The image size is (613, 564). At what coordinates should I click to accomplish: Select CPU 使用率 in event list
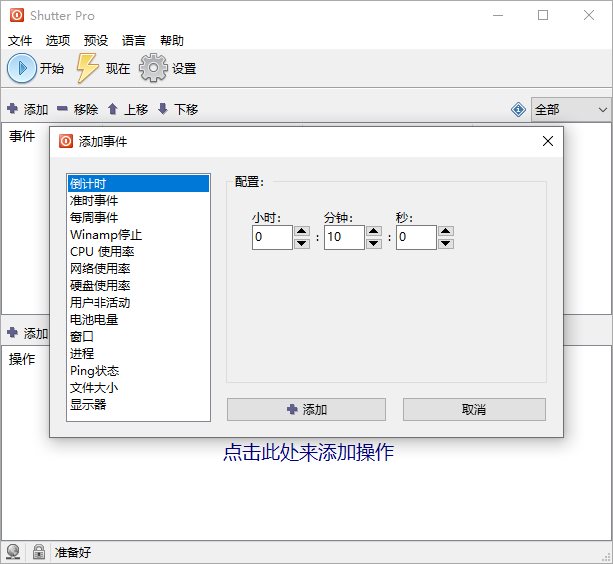click(x=100, y=251)
